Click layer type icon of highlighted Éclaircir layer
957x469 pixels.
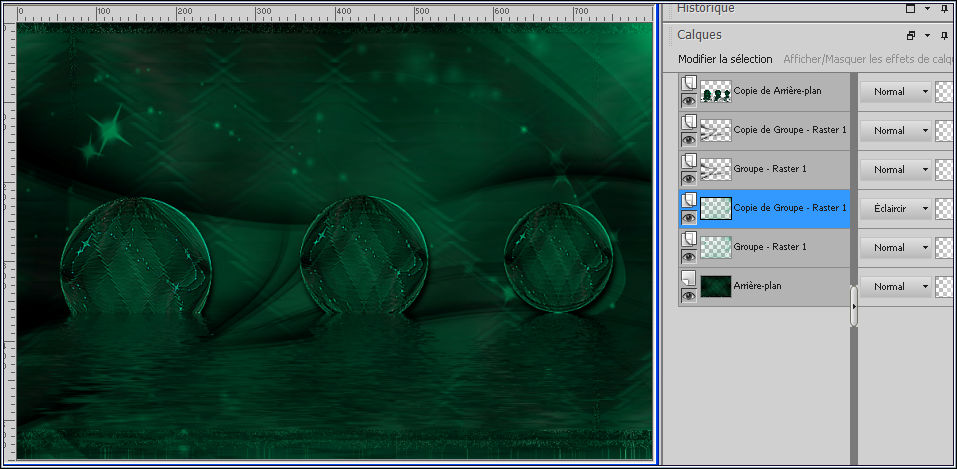pos(689,200)
